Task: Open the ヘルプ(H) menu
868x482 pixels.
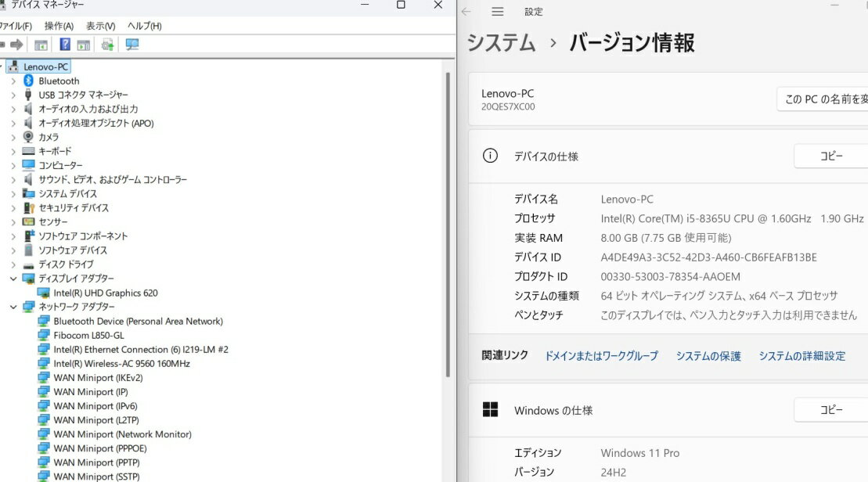Action: (x=145, y=26)
